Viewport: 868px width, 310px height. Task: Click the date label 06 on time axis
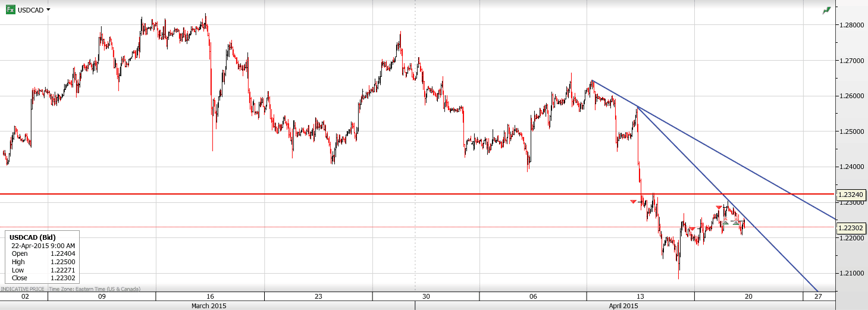pos(533,296)
